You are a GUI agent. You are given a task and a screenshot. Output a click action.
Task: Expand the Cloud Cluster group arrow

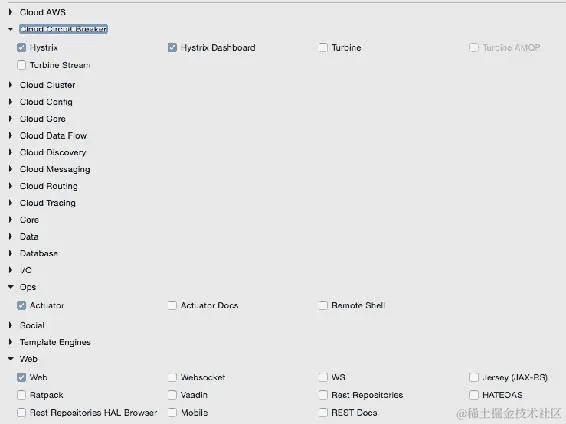(10, 85)
